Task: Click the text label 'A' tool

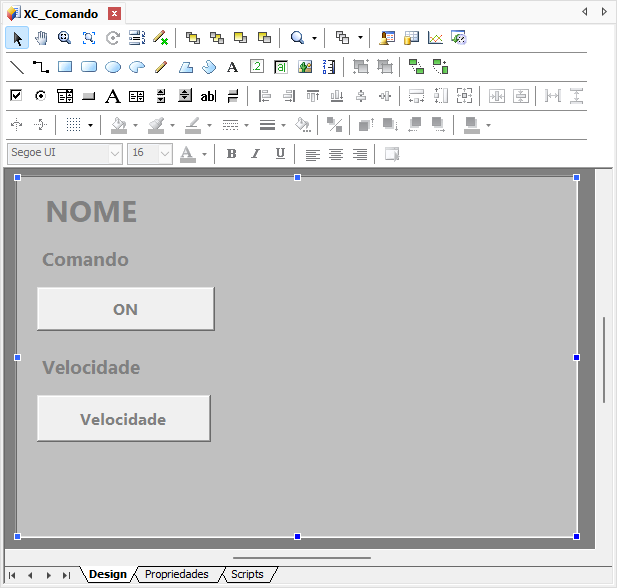Action: [x=232, y=67]
